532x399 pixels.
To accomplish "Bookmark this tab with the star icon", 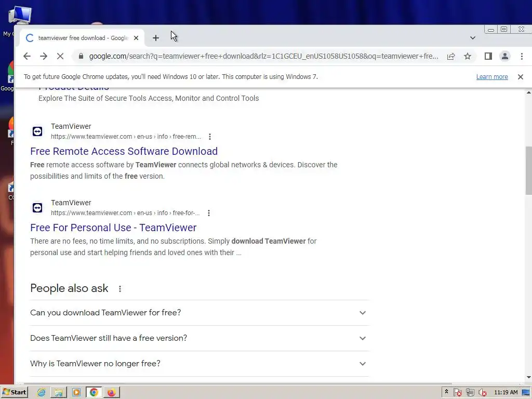I will coord(468,56).
